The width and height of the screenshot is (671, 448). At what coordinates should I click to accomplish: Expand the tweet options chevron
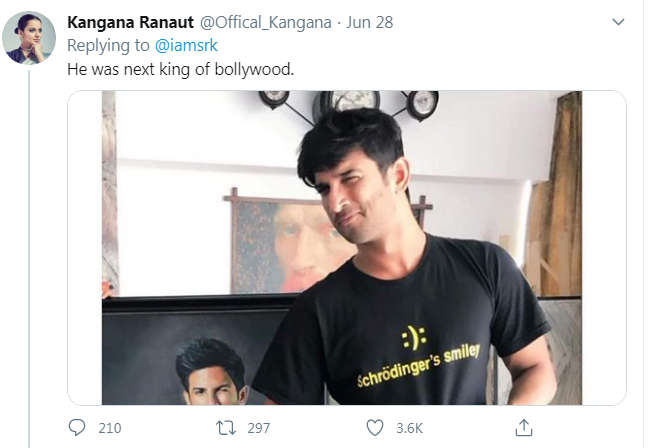pos(619,22)
